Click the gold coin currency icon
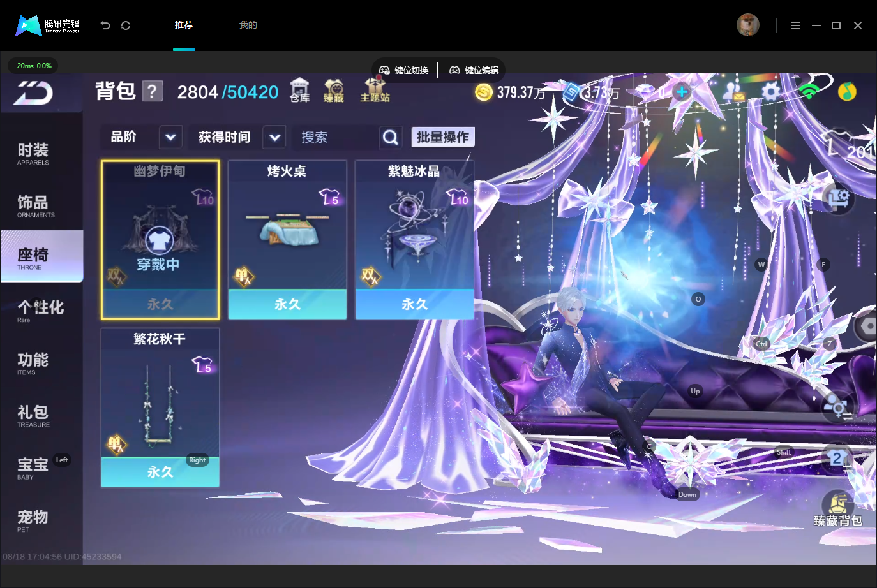The width and height of the screenshot is (877, 588). (x=484, y=92)
